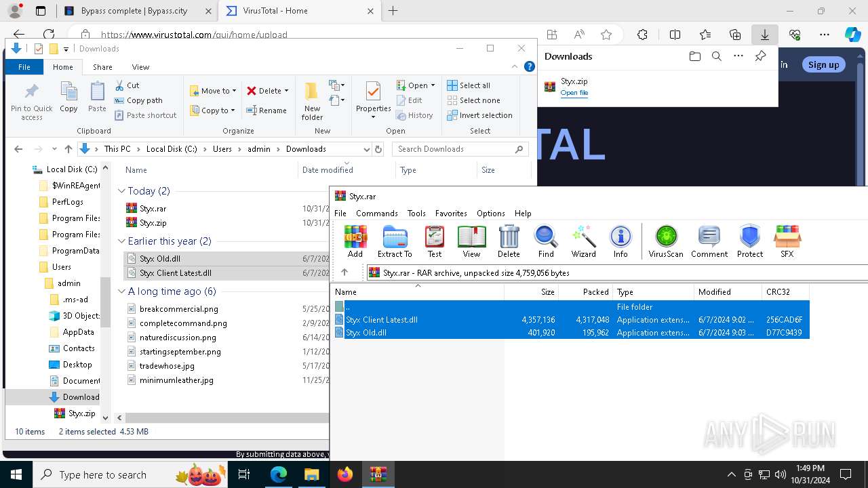Open WinRAR Tools menu

pos(416,213)
